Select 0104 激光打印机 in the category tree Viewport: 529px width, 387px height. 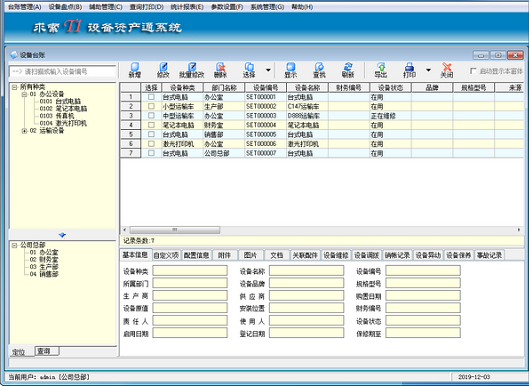(63, 123)
